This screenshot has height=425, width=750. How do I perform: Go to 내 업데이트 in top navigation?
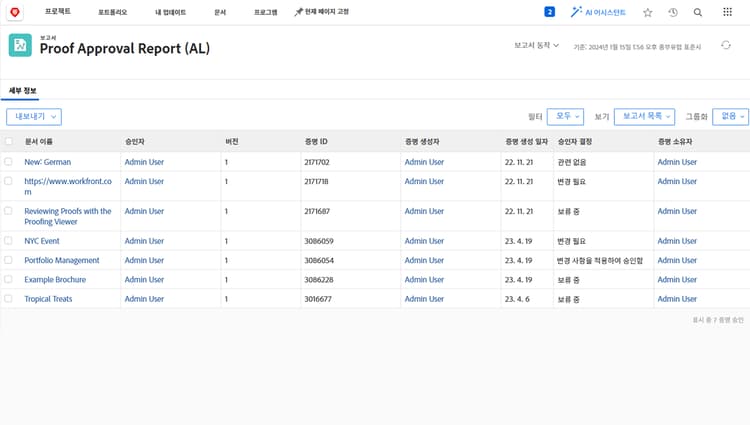point(170,12)
